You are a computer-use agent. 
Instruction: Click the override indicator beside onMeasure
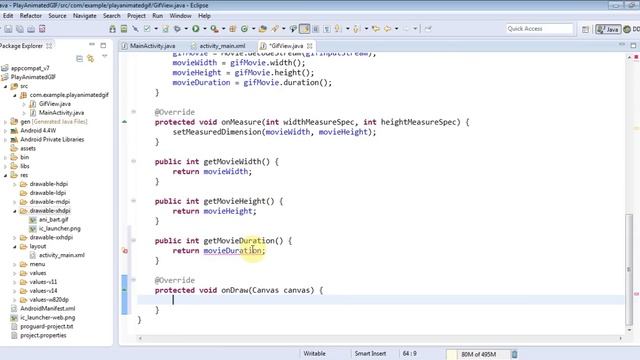[124, 122]
